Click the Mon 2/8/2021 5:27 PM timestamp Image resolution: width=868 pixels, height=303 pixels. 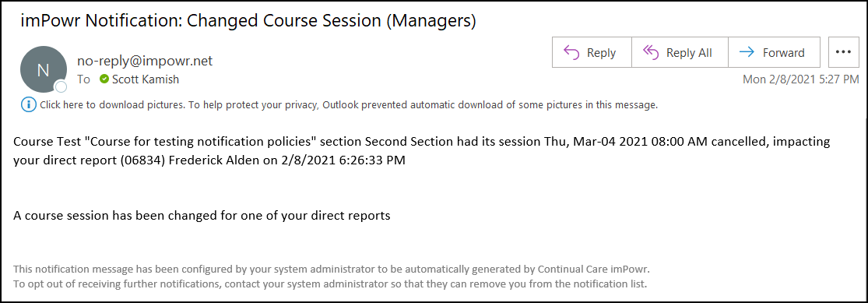coord(800,79)
